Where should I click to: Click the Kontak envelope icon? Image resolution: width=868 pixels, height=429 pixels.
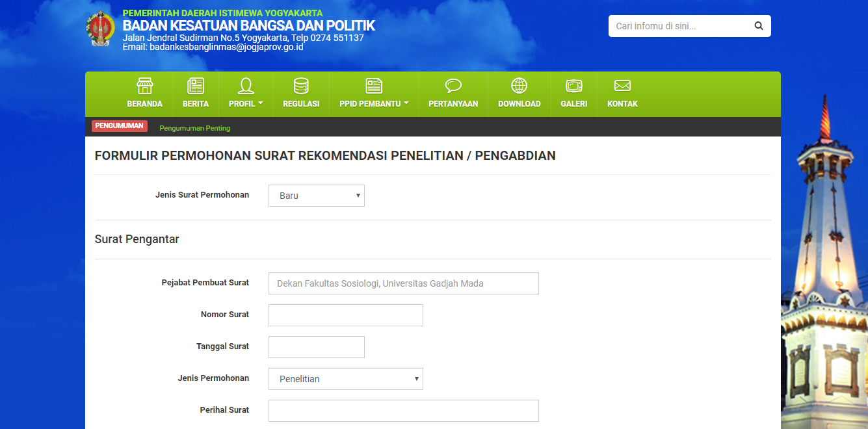pos(622,86)
